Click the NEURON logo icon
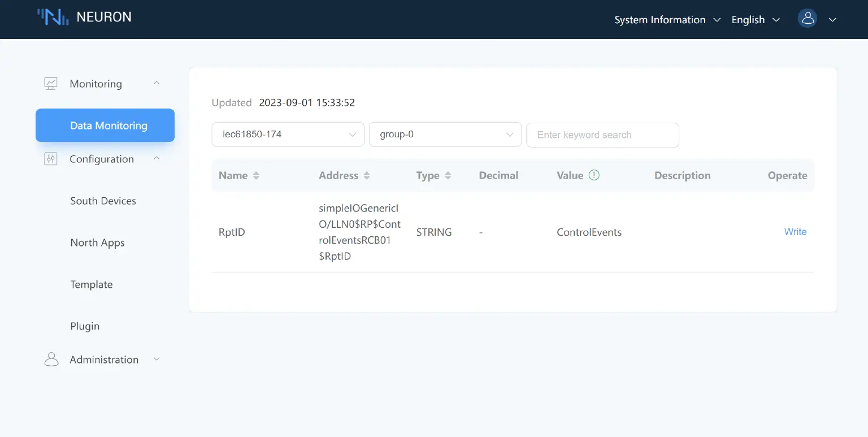The width and height of the screenshot is (868, 437). click(x=53, y=16)
